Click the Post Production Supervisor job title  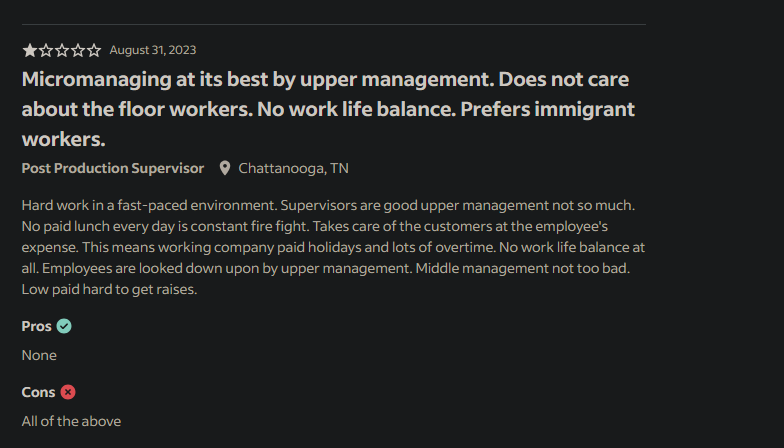tap(112, 168)
